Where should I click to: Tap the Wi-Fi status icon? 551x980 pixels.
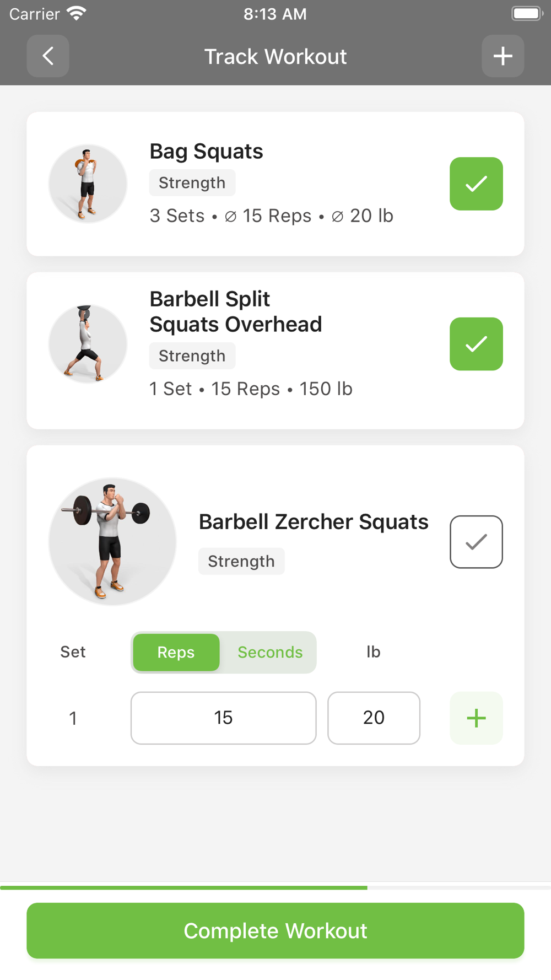77,14
